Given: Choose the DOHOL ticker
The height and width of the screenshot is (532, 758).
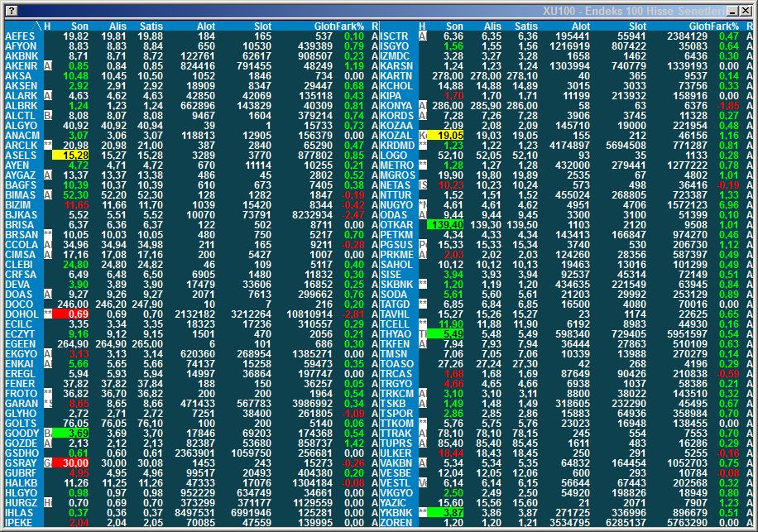Looking at the screenshot, I should (x=22, y=314).
